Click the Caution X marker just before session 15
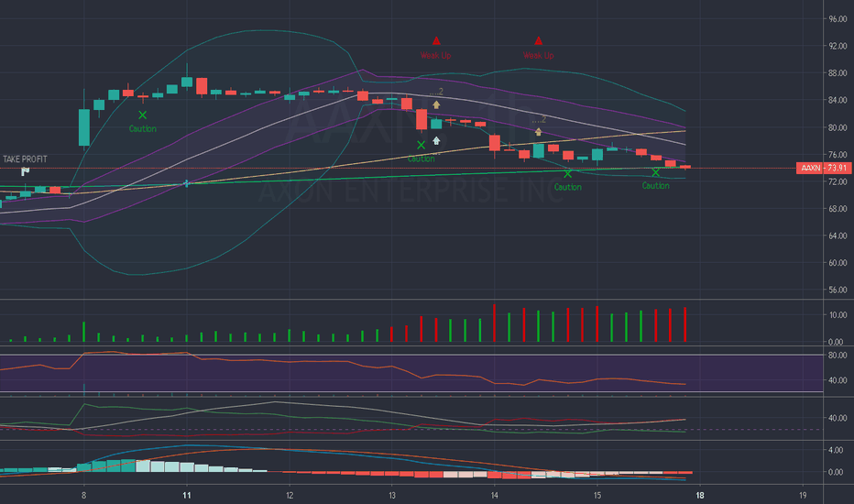Viewport: 854px width, 504px height. (568, 174)
